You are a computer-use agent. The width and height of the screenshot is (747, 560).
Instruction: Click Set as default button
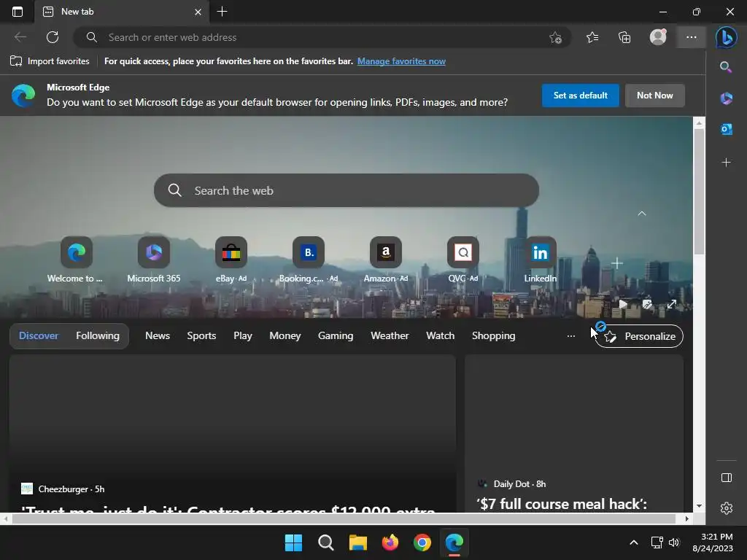[580, 96]
